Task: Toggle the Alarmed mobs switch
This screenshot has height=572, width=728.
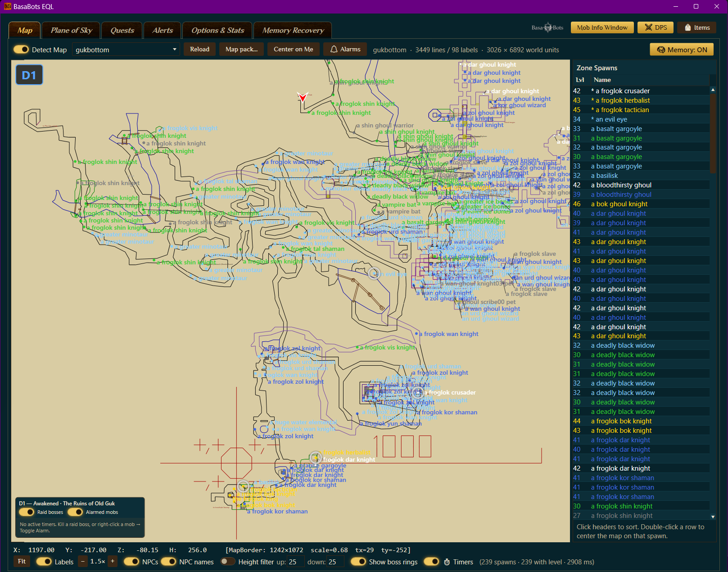Action: pos(75,512)
